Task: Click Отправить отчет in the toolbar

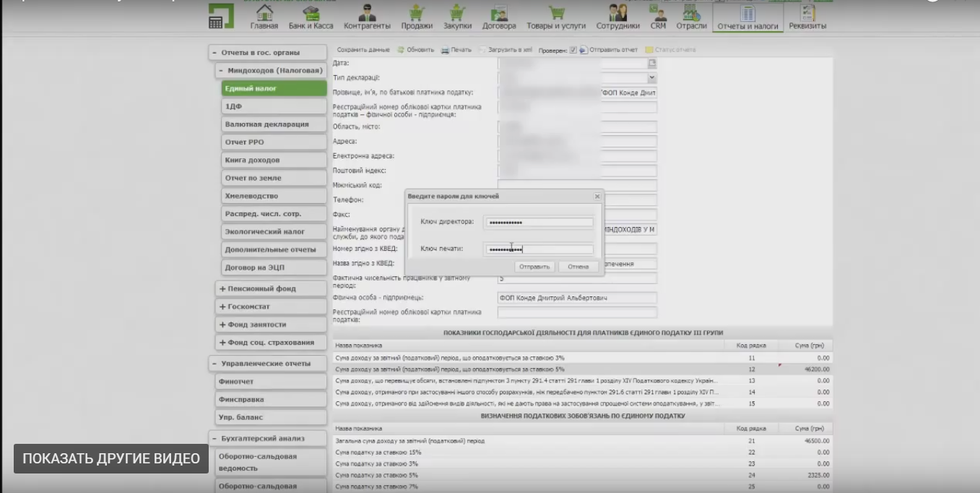Action: 608,50
